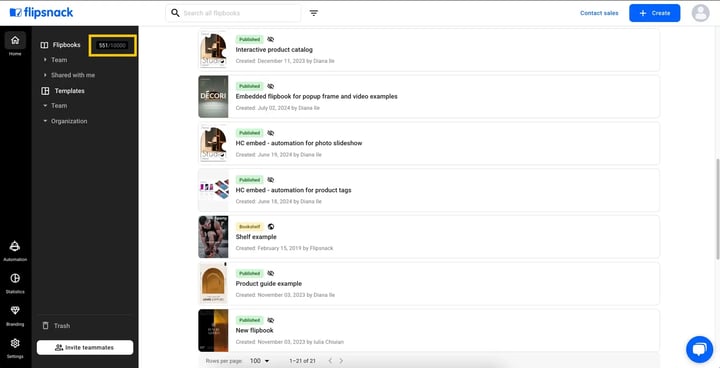Image resolution: width=720 pixels, height=368 pixels.
Task: Open Automation in the left rail
Action: (x=15, y=251)
